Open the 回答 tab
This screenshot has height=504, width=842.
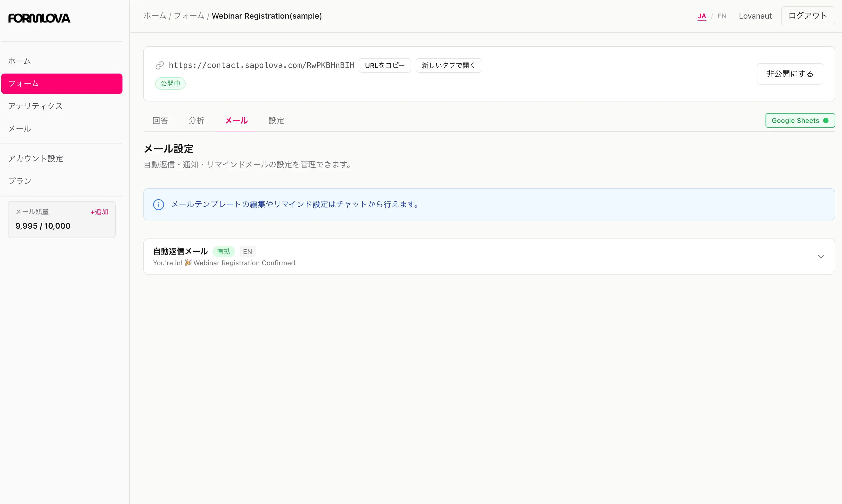click(x=160, y=121)
